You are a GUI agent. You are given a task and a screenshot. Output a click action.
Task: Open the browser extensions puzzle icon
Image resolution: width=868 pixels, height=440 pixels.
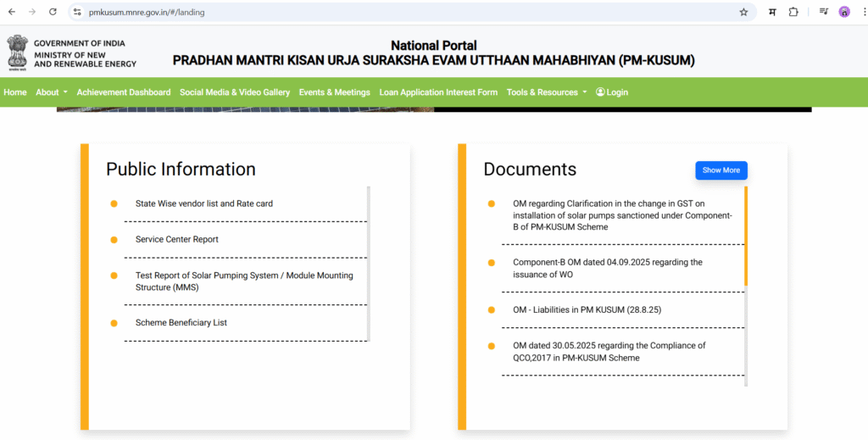pyautogui.click(x=793, y=12)
